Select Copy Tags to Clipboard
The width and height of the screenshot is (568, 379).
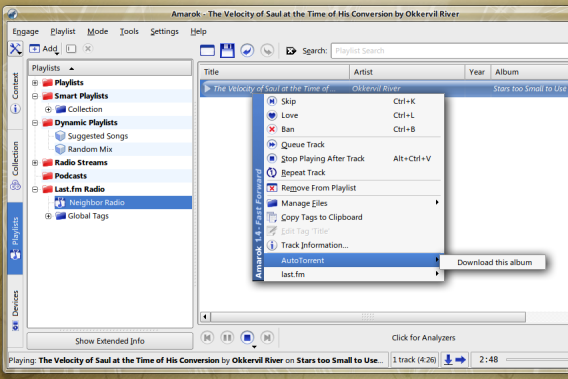coord(354,217)
